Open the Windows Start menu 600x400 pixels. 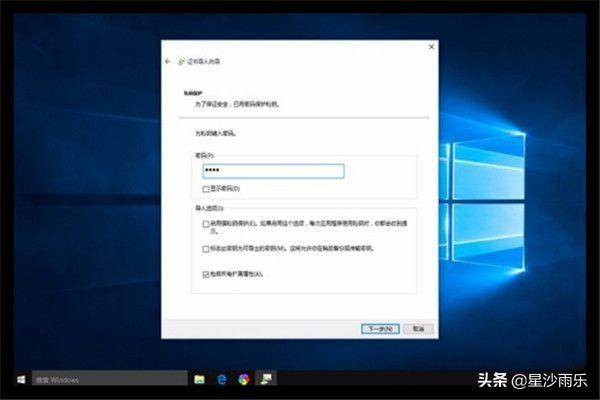21,379
